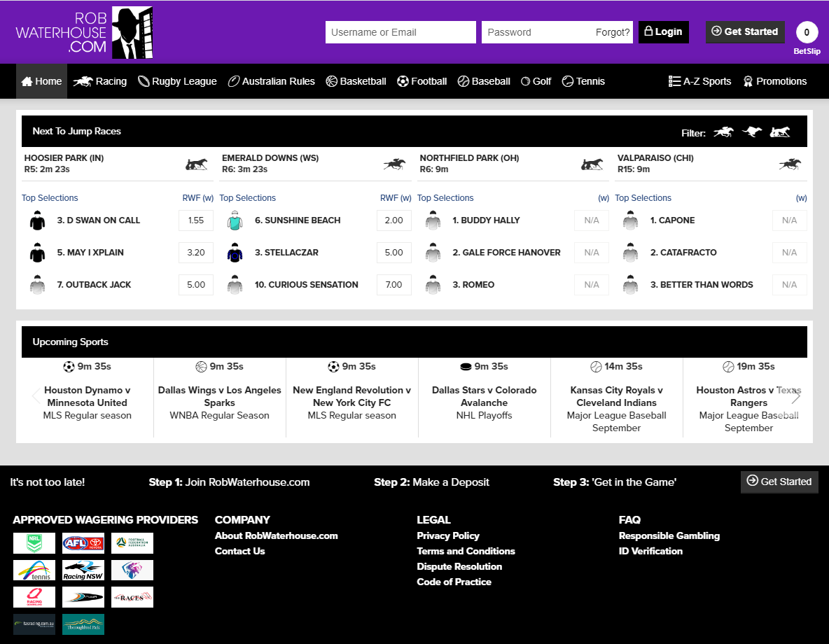Open Contact Us link
This screenshot has width=829, height=644.
pyautogui.click(x=239, y=551)
